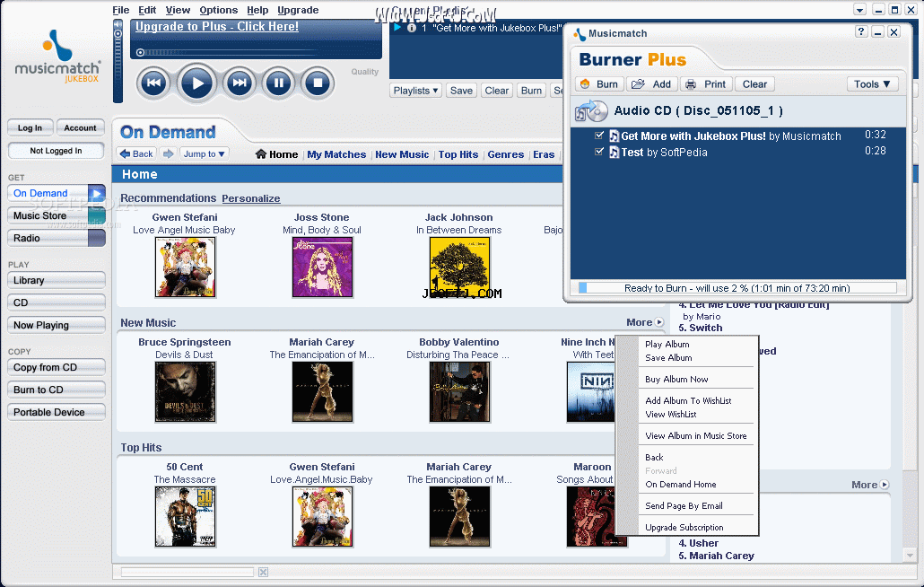This screenshot has height=587, width=924.
Task: Open the Upgrade menu
Action: (x=298, y=10)
